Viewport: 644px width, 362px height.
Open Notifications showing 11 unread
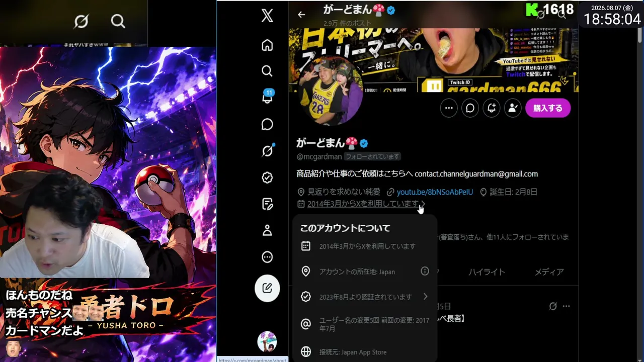268,96
